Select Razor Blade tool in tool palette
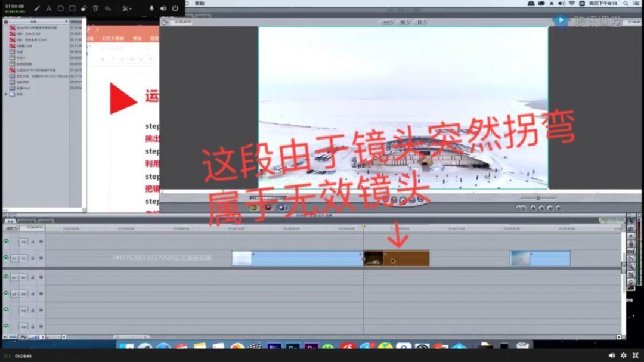This screenshot has height=362, width=644. point(631,259)
